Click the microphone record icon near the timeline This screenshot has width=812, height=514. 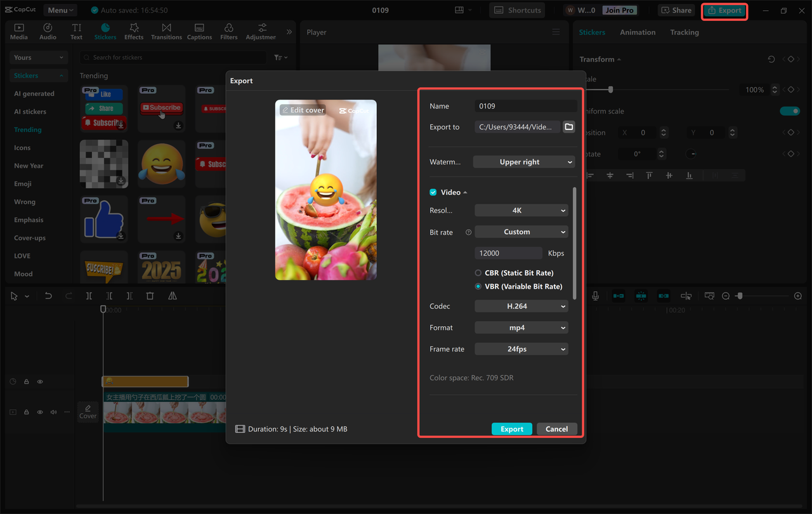(595, 296)
